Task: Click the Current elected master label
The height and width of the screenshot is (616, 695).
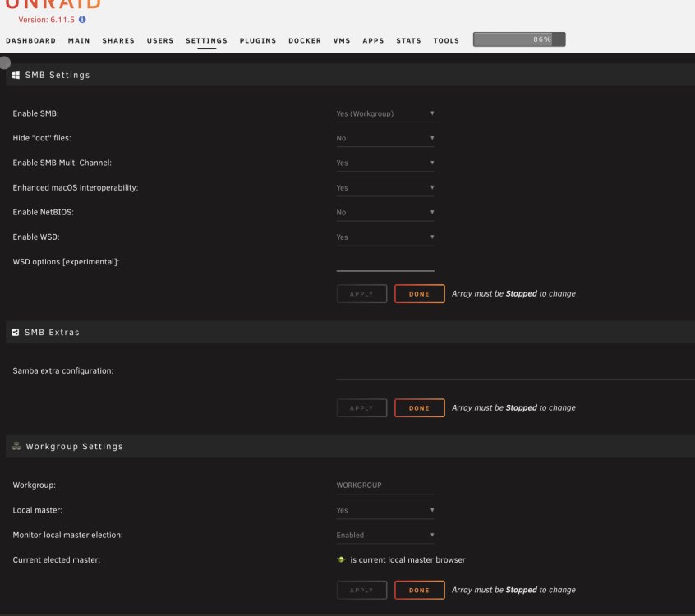Action: tap(57, 559)
